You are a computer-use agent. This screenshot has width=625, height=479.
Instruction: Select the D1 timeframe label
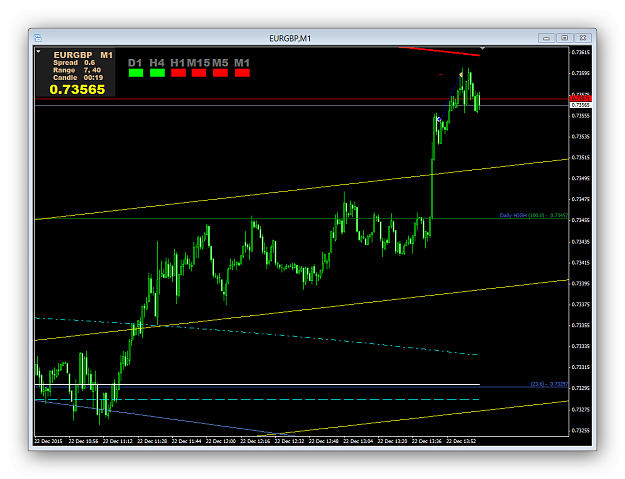[135, 63]
